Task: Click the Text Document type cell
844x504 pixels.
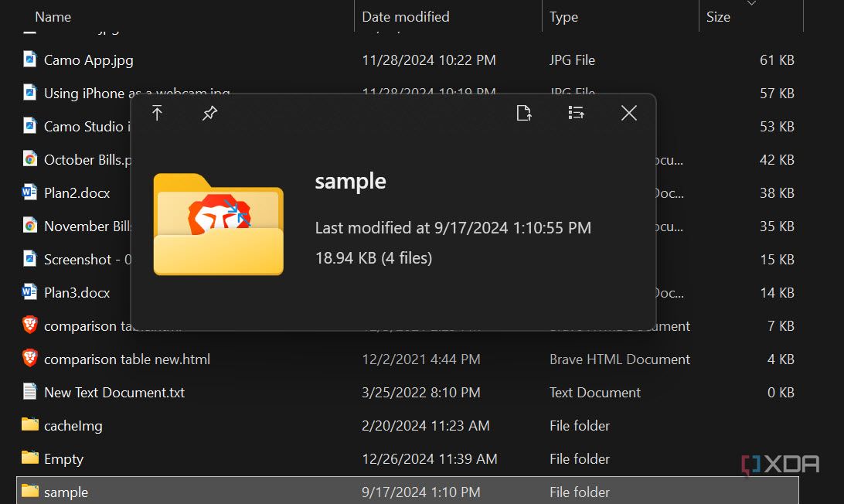Action: coord(595,393)
